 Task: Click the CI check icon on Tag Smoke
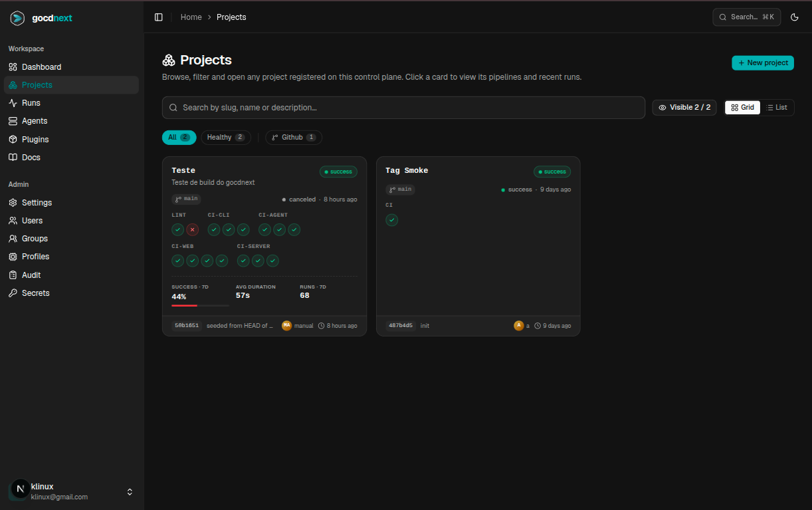point(391,220)
